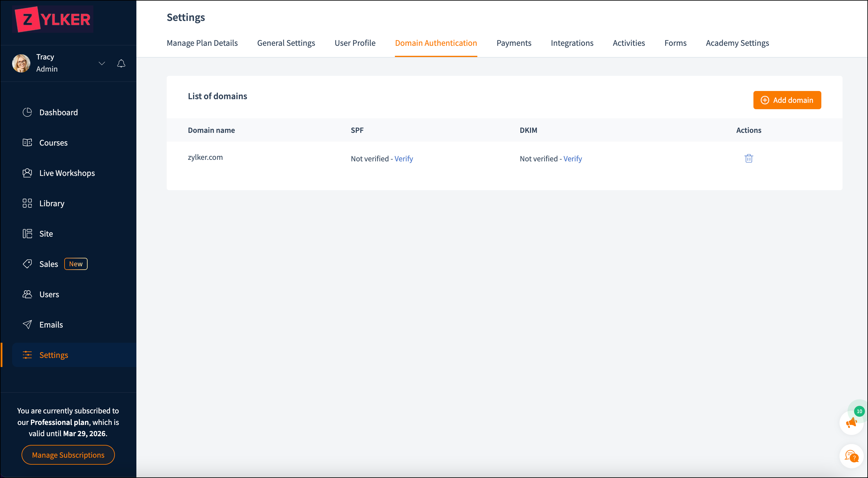Open the Library sidebar item

coord(52,203)
